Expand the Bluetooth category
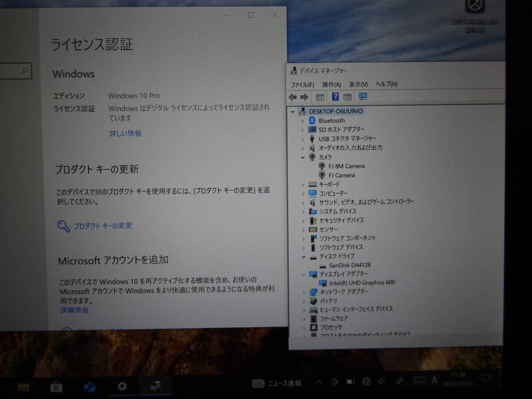Viewport: 532px width, 399px height. pos(303,121)
